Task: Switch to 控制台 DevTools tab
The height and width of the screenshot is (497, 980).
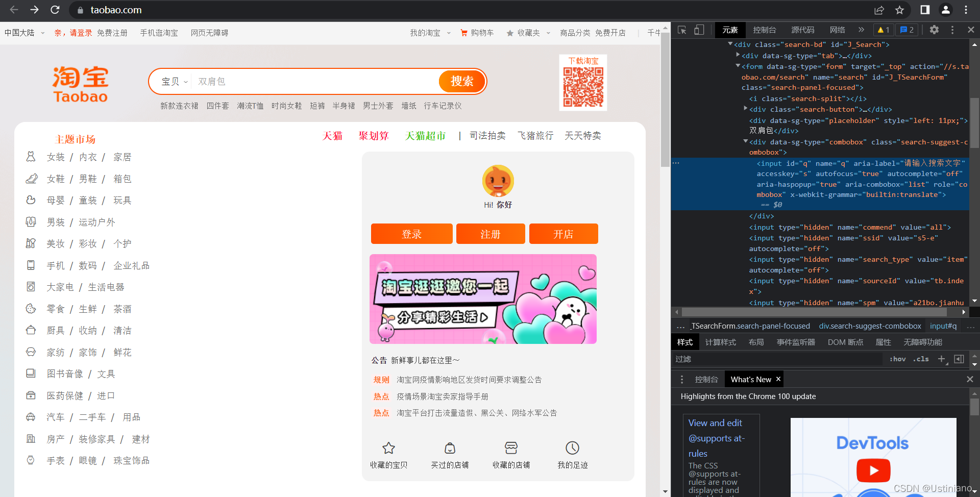Action: click(764, 30)
